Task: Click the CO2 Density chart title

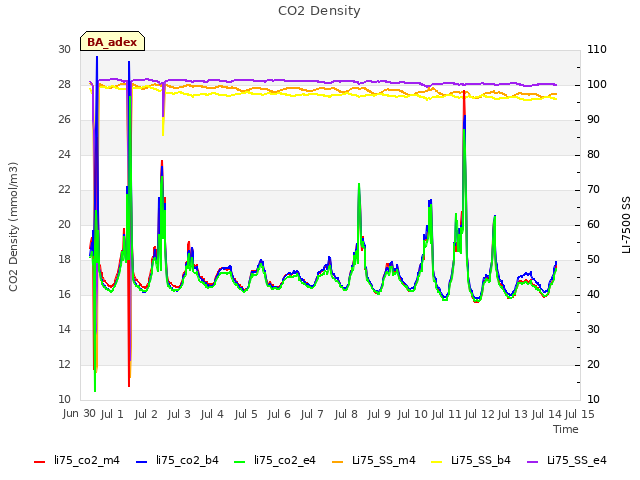Action: coord(319,11)
